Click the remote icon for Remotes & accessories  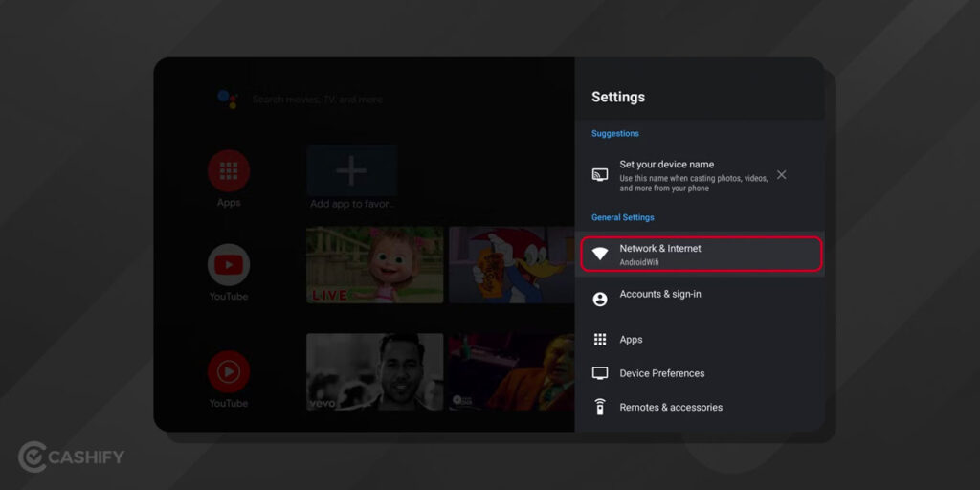[600, 407]
